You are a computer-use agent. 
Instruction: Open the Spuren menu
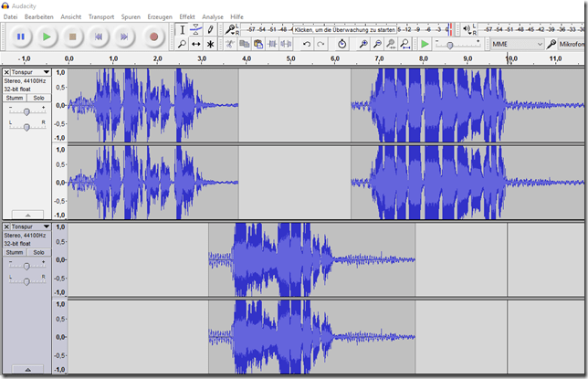click(132, 16)
